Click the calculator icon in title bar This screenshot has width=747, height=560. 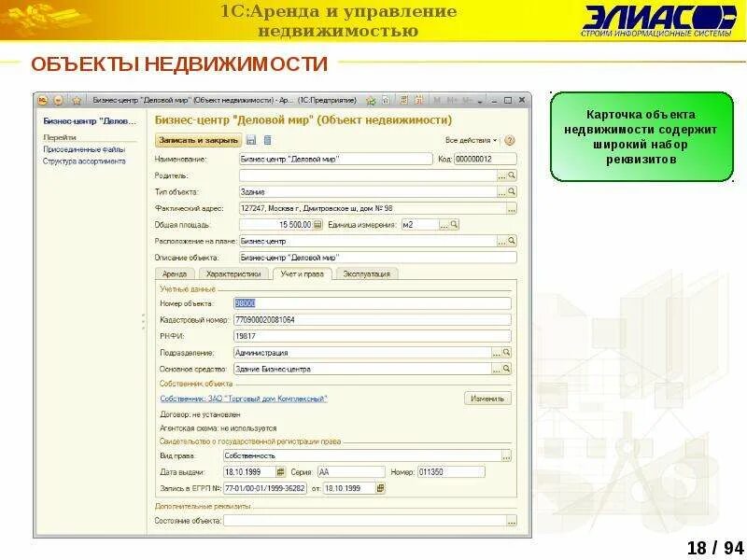click(x=404, y=100)
